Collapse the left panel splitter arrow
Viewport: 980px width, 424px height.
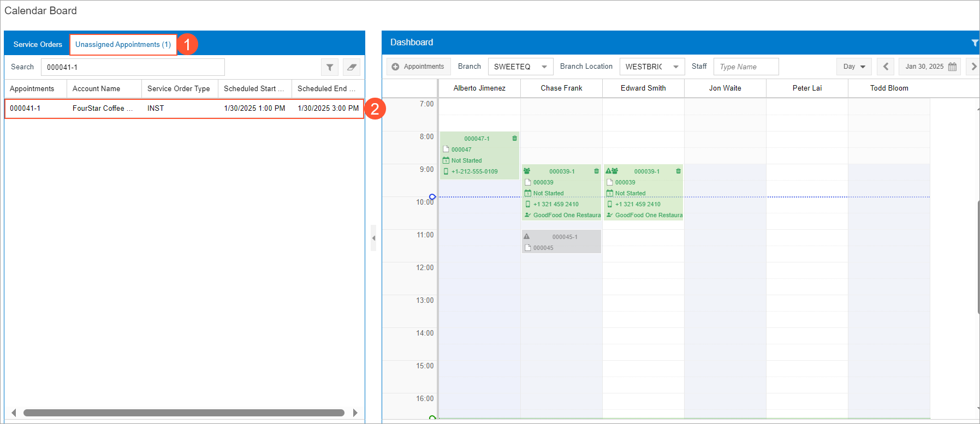point(373,238)
